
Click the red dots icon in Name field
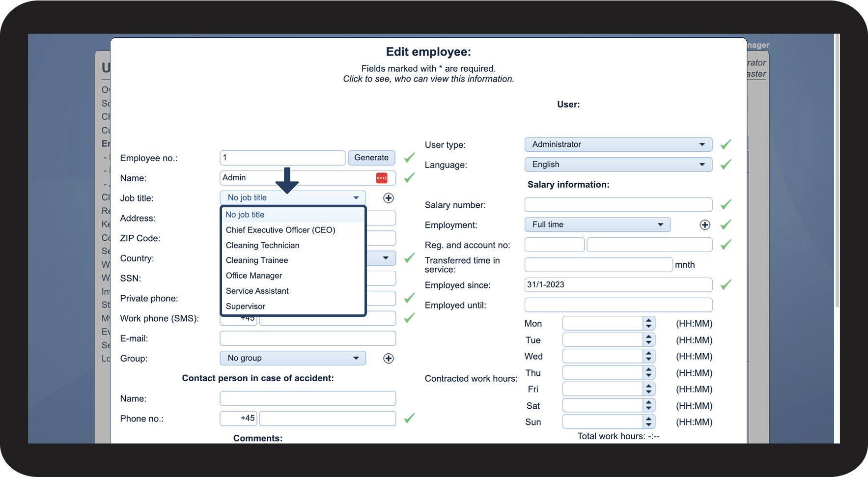pyautogui.click(x=382, y=178)
